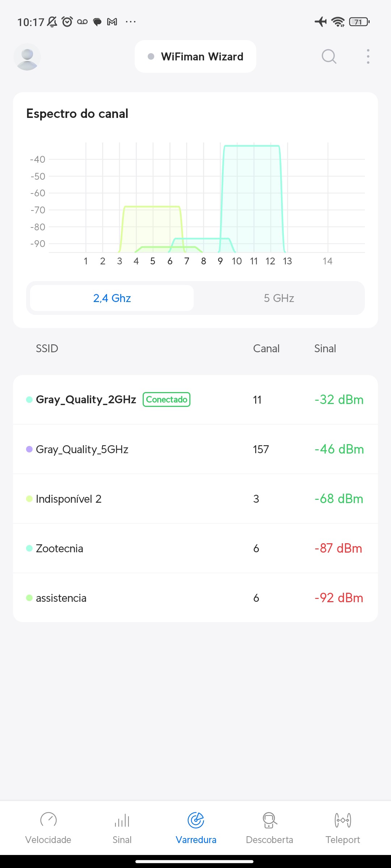The image size is (391, 868).
Task: Tap the Velocidade speedometer icon
Action: [48, 820]
